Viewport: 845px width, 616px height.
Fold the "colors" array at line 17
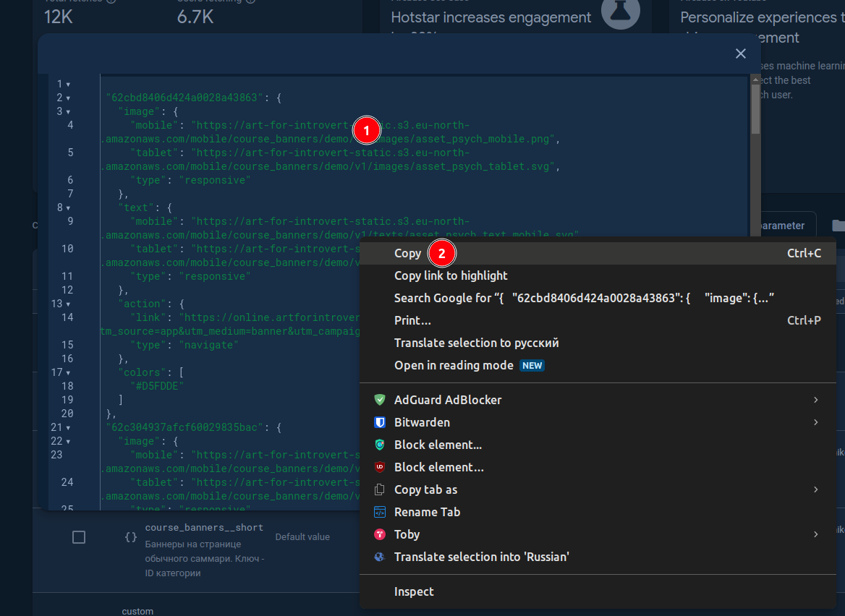[68, 372]
